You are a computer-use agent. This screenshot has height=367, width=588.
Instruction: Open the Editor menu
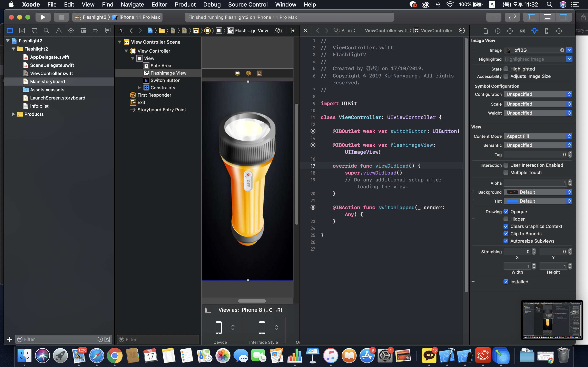pyautogui.click(x=159, y=4)
